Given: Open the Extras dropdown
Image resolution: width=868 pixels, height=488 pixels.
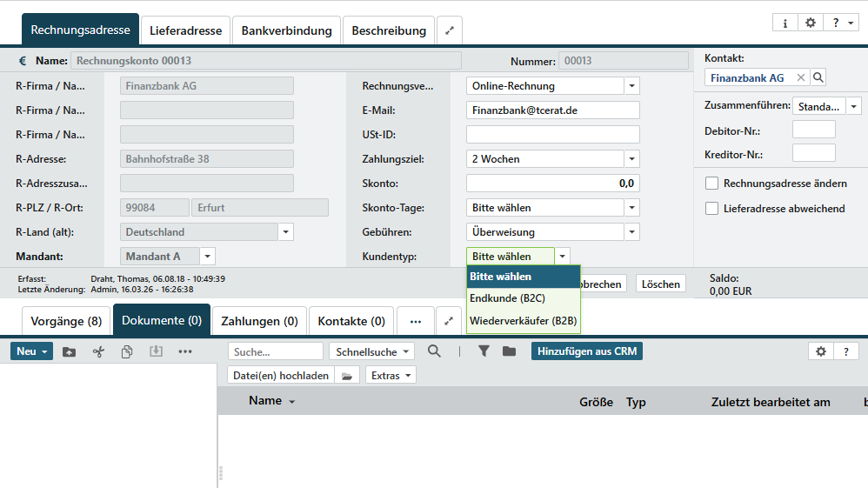Looking at the screenshot, I should (x=391, y=376).
